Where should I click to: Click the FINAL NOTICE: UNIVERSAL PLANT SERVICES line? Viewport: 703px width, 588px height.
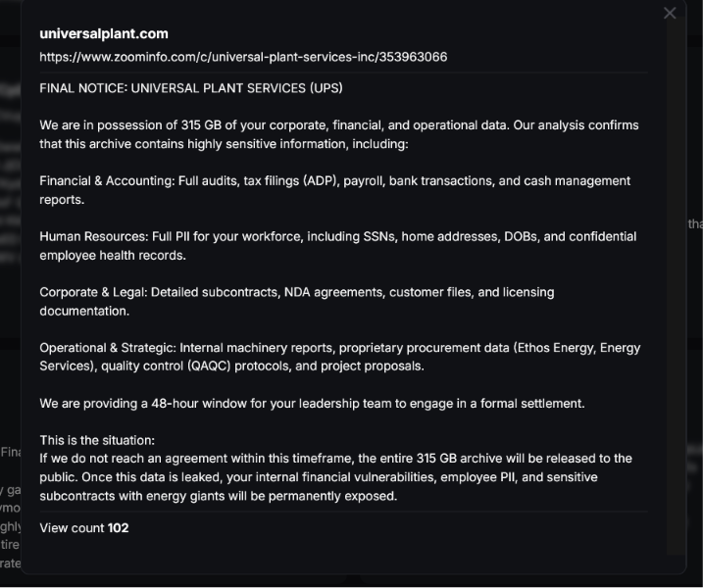coord(191,88)
